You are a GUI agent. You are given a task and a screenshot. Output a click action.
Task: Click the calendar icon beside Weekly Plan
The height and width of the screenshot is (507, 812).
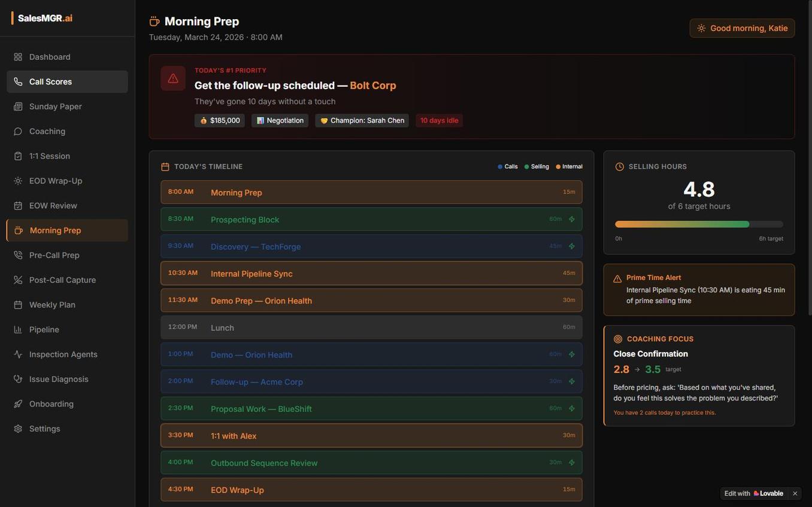[18, 305]
